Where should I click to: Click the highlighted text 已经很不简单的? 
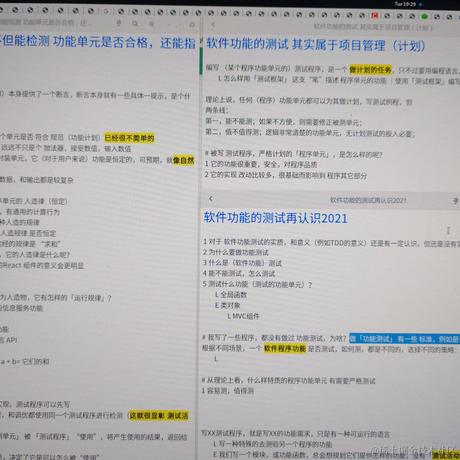click(x=129, y=138)
